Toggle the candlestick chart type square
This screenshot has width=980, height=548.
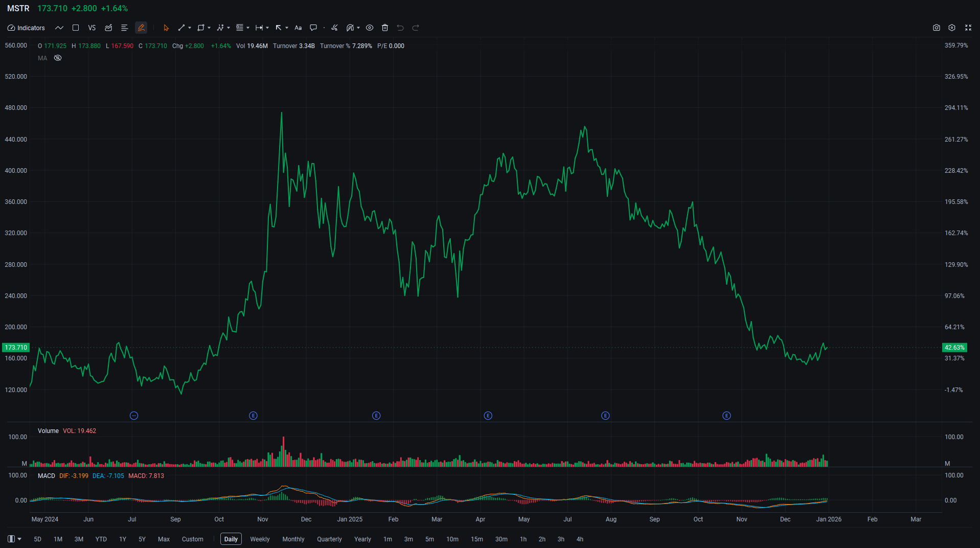click(x=76, y=28)
